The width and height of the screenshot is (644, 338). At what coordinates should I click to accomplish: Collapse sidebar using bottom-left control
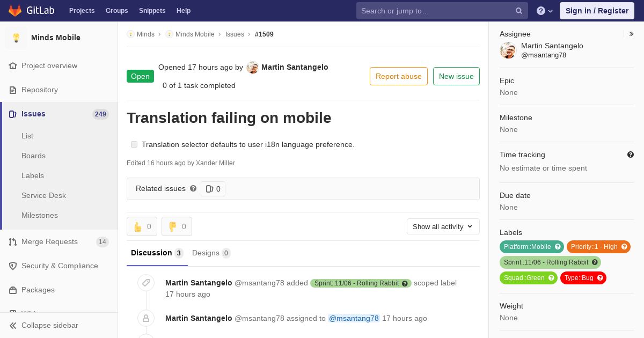pos(44,325)
